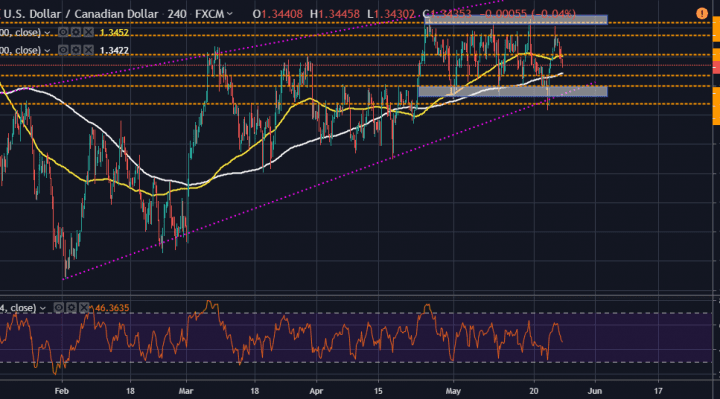Click the orange warning icon at chart corner
This screenshot has height=399, width=720.
702,14
